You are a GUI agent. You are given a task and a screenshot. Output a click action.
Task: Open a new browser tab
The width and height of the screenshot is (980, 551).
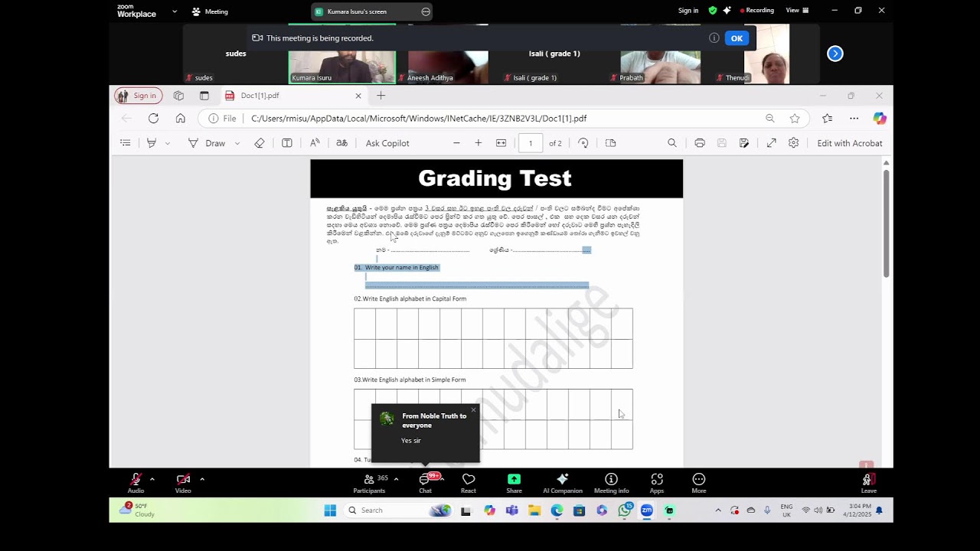[x=381, y=96]
